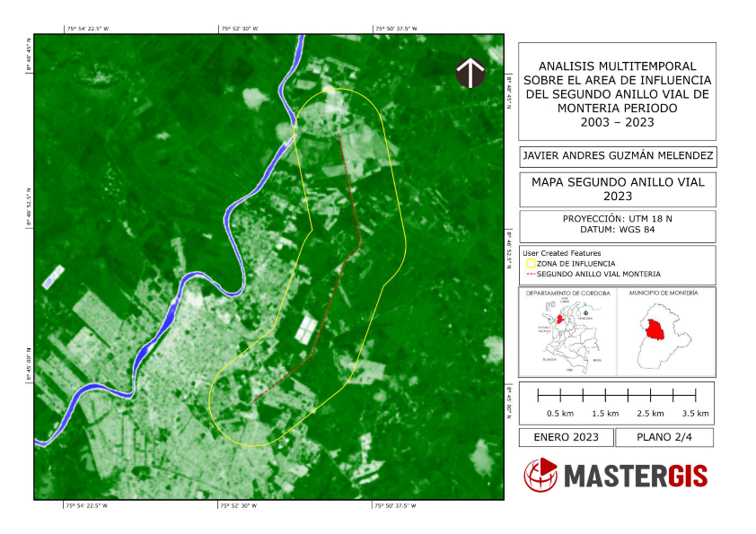
Task: Click the scale bar
Action: pos(616,394)
